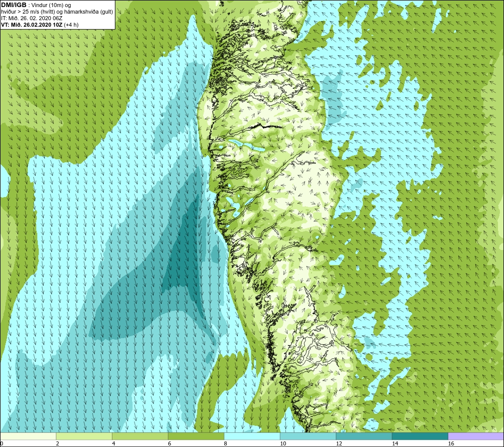Screen dimensions: 504x447
Task: Click the scale label '8'
Action: (x=225, y=443)
